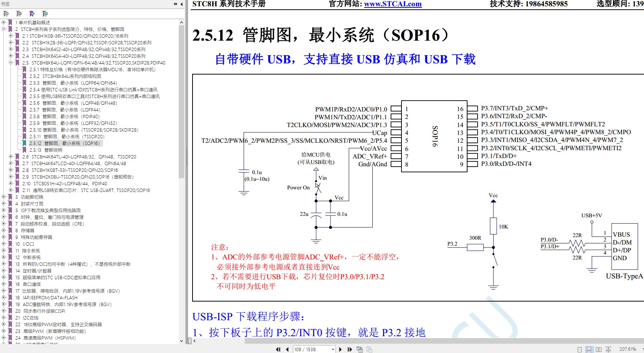
Task: Click the add bookmark icon
Action: 19,14
